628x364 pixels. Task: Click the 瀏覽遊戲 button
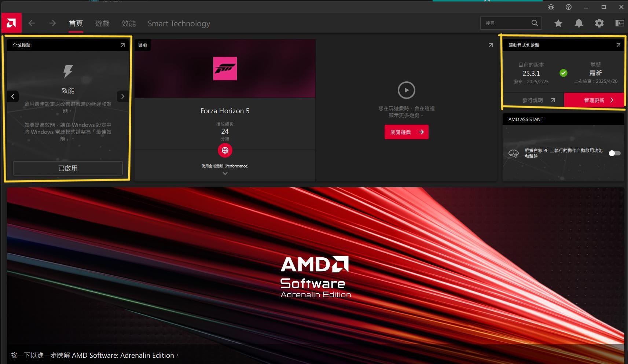pos(407,132)
